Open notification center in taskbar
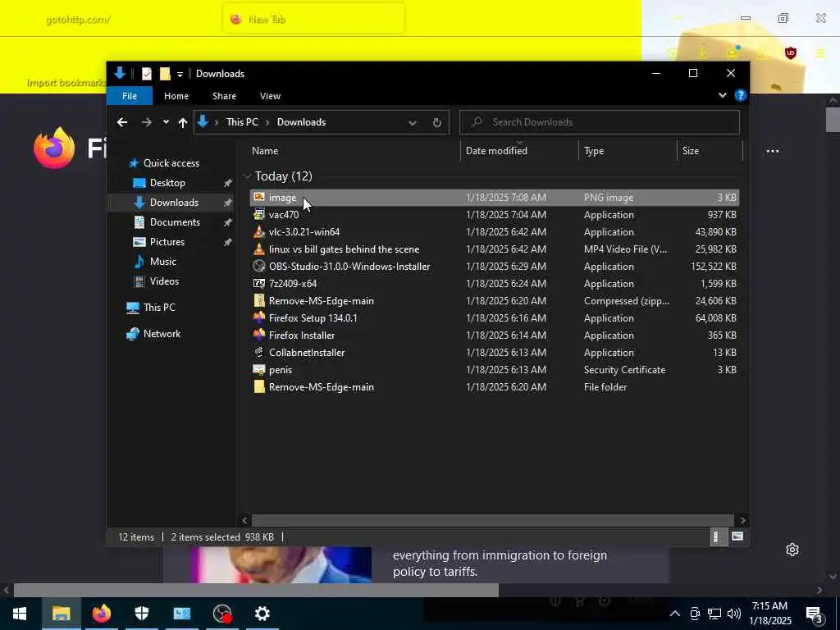Viewport: 840px width, 630px height. 815,614
